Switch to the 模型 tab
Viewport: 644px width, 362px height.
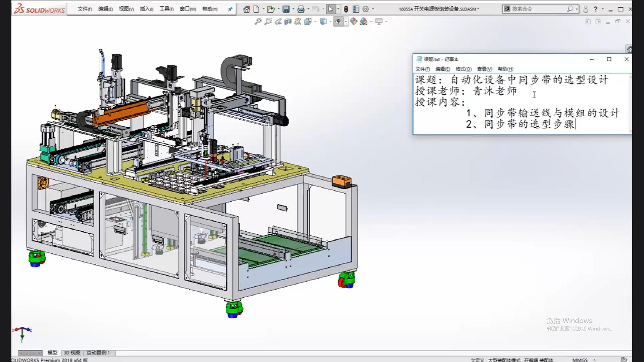click(52, 353)
